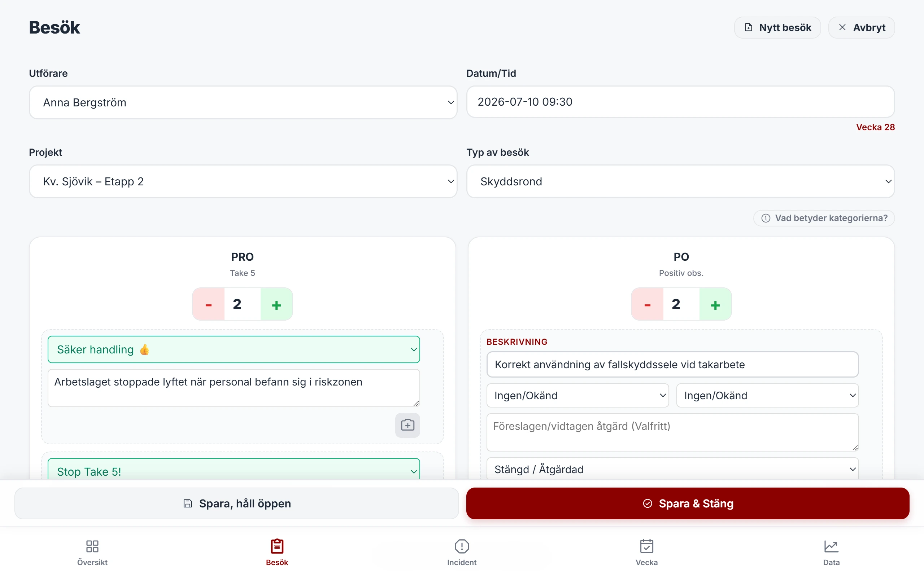Increase the PRO Take 5 count

pos(276,304)
